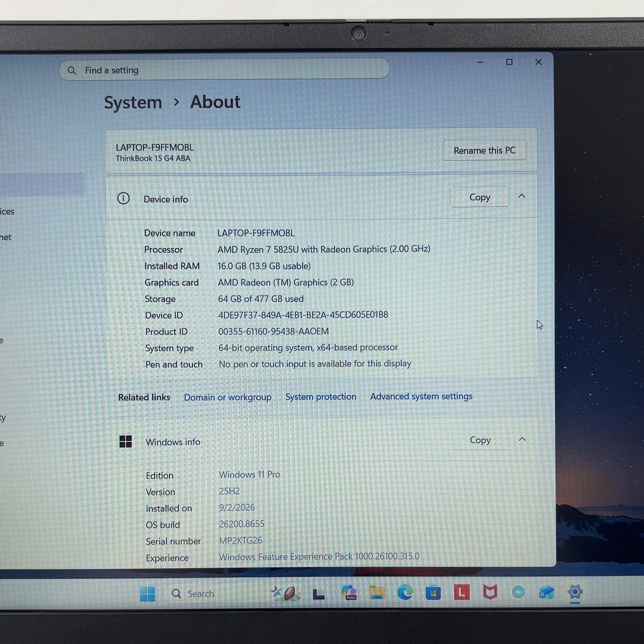Image resolution: width=644 pixels, height=644 pixels.
Task: Click the Installed RAM value 16.0 GB
Action: [x=232, y=266]
